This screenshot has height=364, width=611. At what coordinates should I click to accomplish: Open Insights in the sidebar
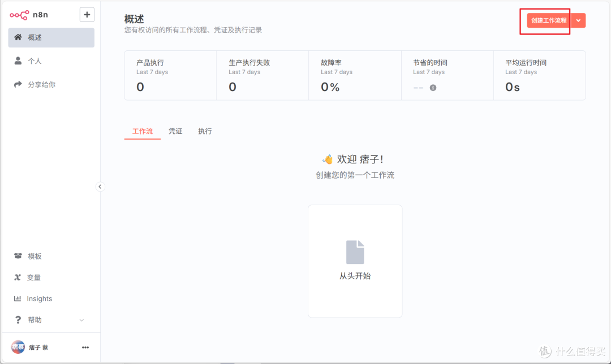click(x=51, y=298)
